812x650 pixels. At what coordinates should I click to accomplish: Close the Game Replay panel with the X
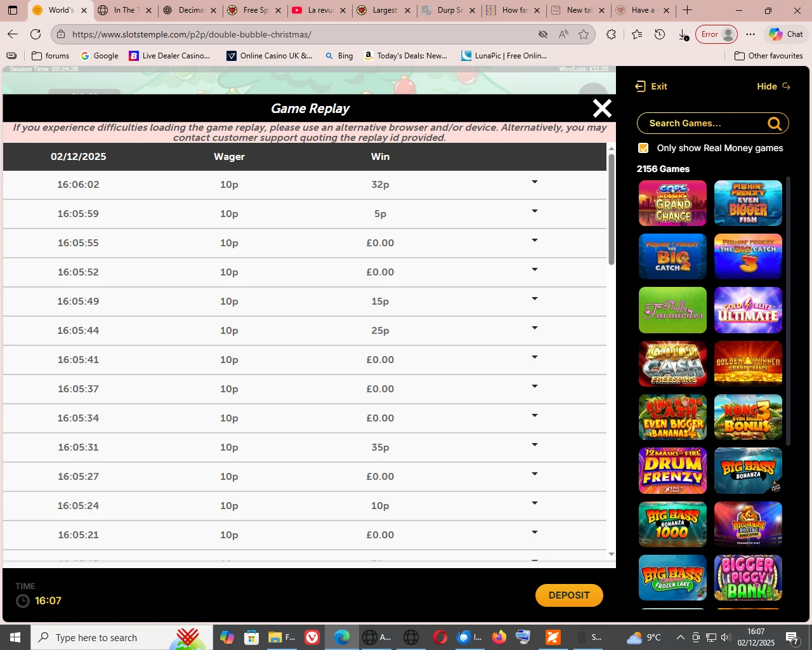[x=602, y=109]
